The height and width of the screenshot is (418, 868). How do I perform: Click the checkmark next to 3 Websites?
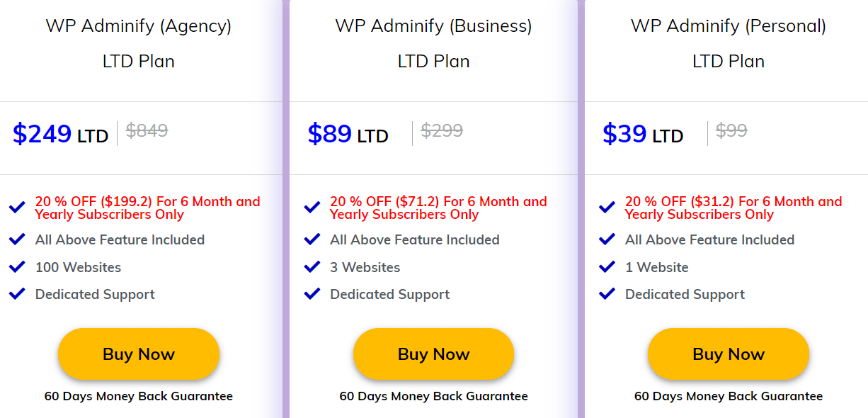click(312, 267)
